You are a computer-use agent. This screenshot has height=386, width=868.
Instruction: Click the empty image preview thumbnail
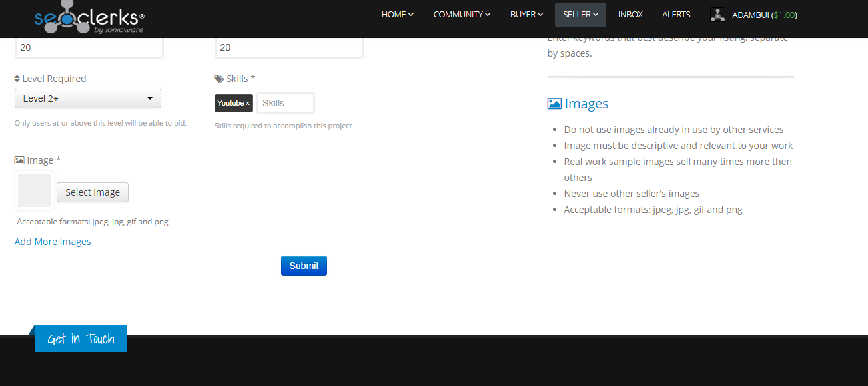click(x=35, y=191)
